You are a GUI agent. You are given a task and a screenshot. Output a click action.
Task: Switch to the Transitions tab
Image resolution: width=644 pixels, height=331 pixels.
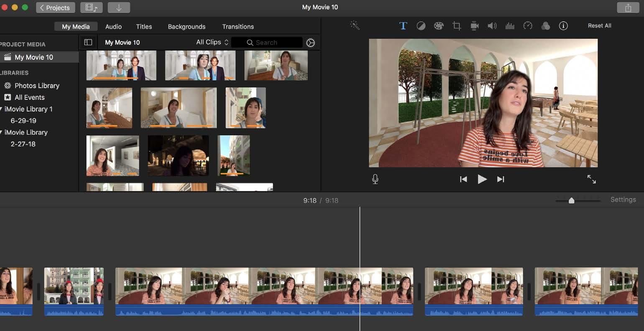[238, 26]
